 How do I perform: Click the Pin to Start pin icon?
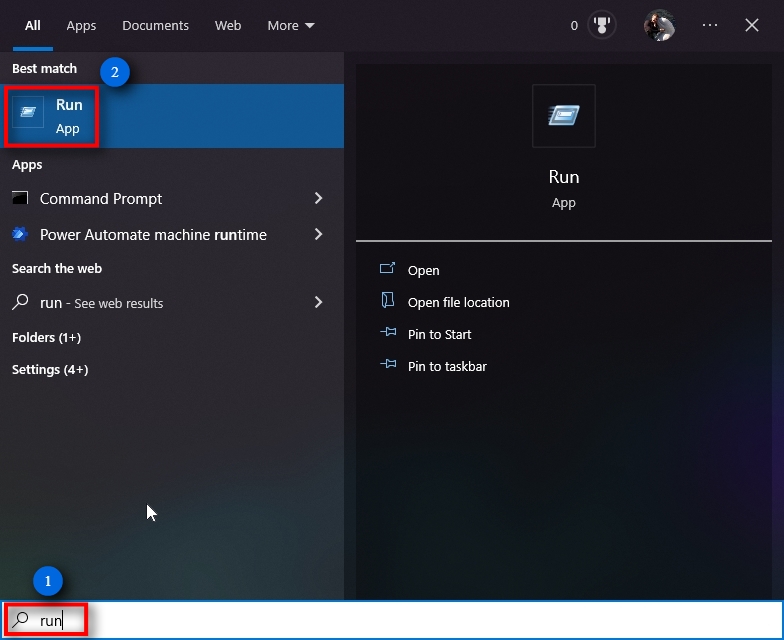point(388,332)
